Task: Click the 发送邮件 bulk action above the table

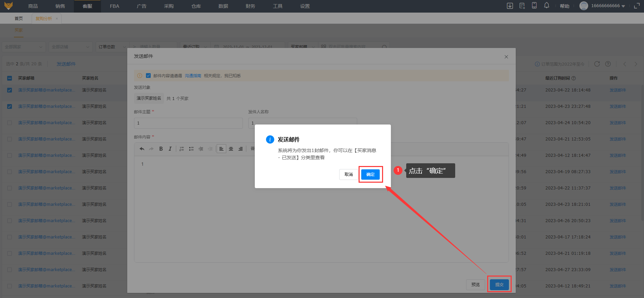Action: tap(66, 64)
